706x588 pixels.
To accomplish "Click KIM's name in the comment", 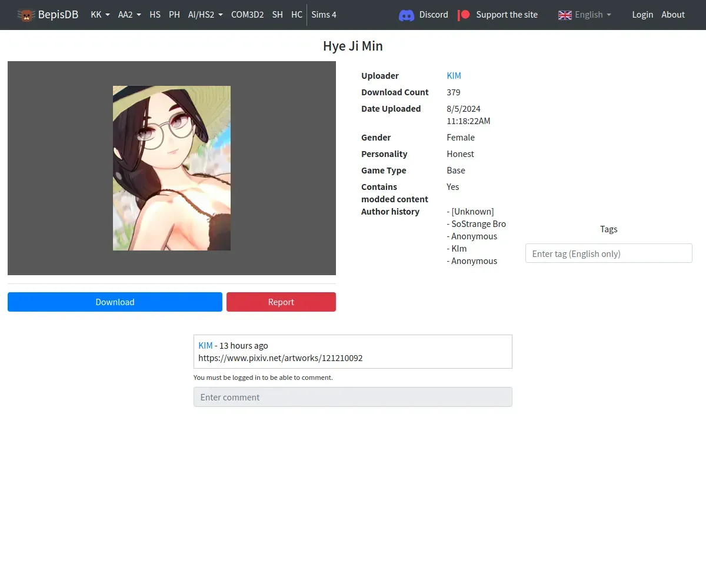I will pyautogui.click(x=205, y=346).
